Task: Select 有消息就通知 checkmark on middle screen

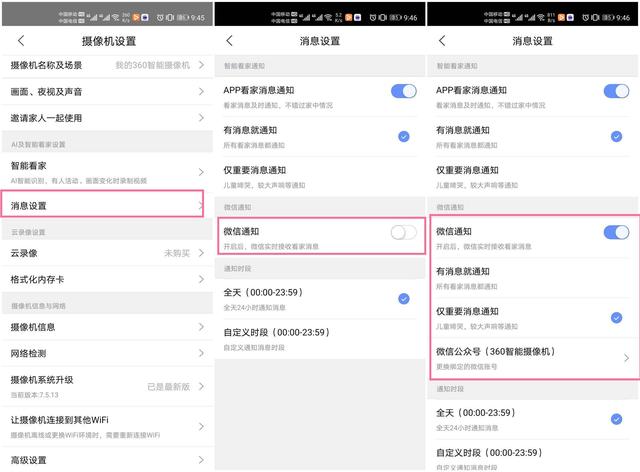Action: (404, 136)
